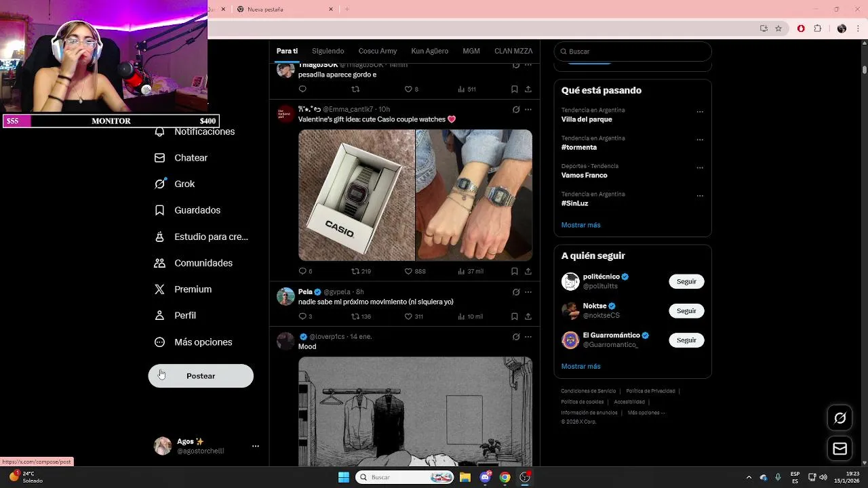Open more options for #SinLuz trend

(x=700, y=196)
